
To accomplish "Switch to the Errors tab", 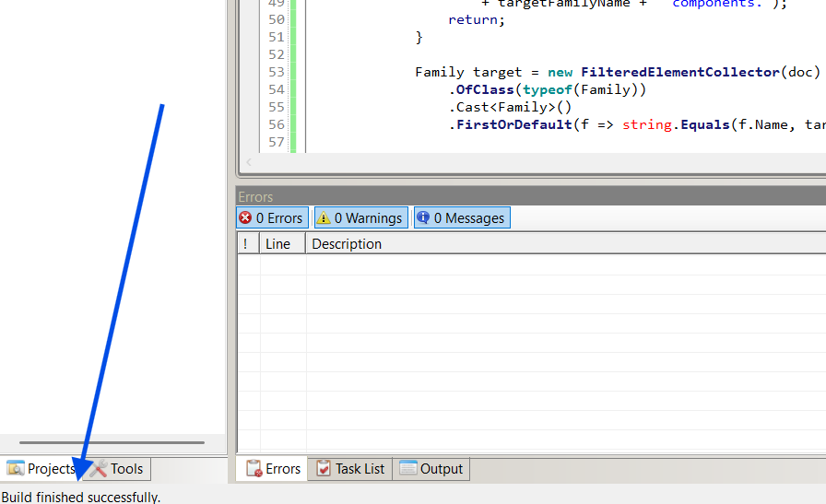I will [273, 469].
